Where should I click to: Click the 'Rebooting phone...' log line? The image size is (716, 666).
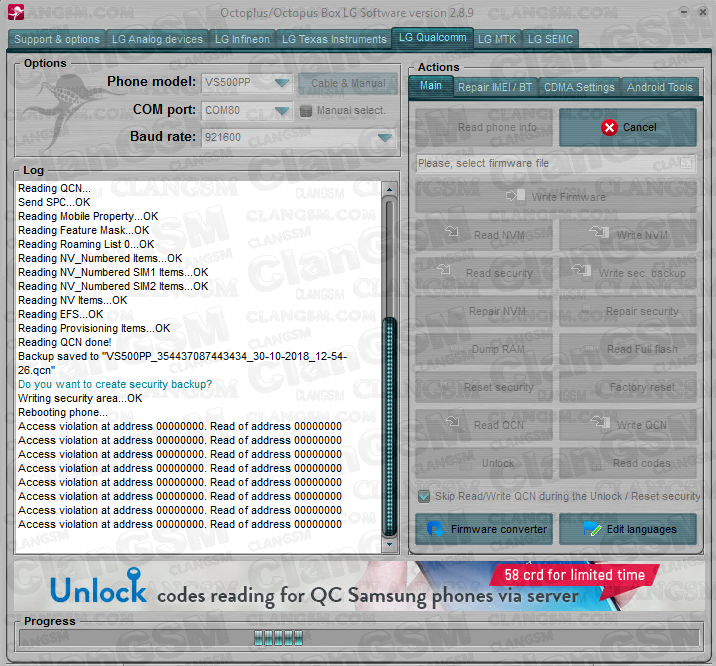point(63,412)
